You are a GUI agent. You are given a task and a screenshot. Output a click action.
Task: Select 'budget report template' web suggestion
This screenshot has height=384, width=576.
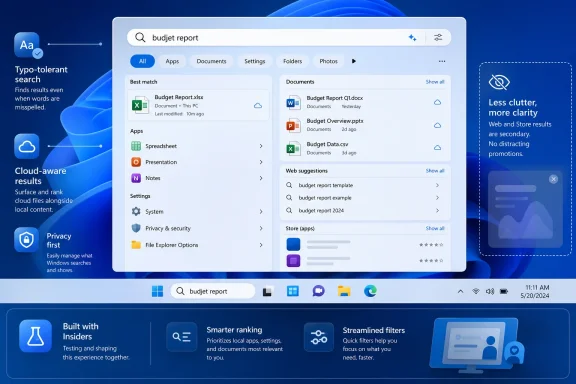click(365, 185)
